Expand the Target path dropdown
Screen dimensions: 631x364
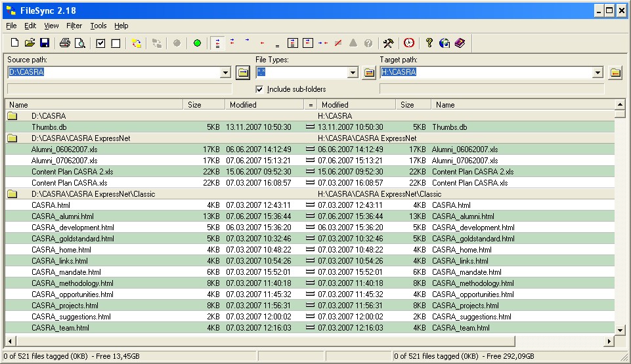(598, 73)
